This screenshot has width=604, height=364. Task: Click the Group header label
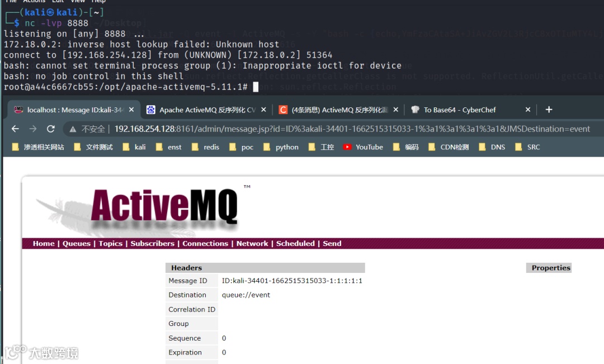pyautogui.click(x=178, y=324)
